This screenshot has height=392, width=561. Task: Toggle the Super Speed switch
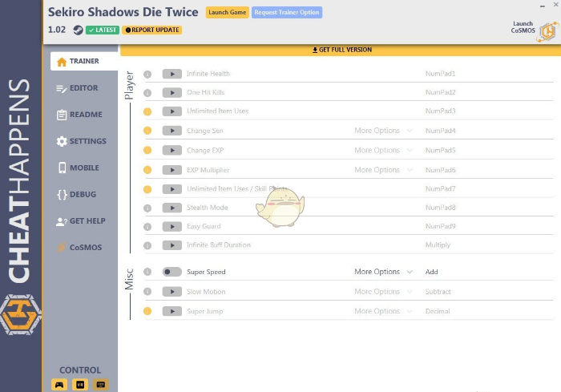coord(172,272)
